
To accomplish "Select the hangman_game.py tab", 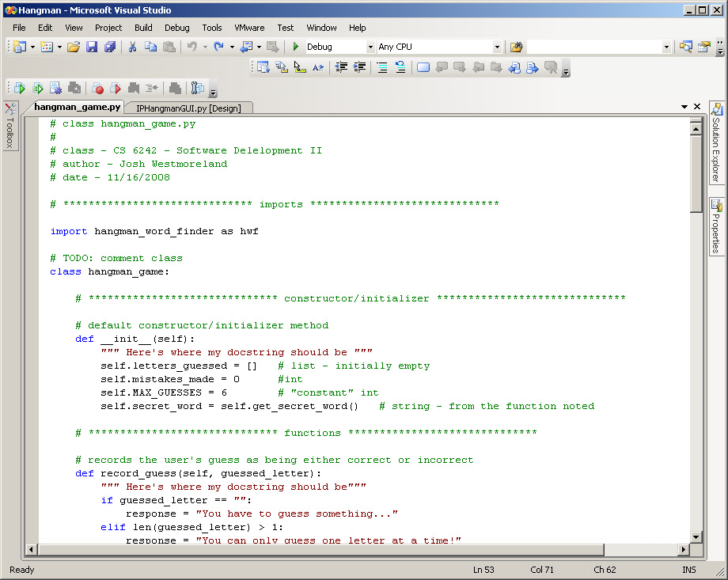I will pos(77,108).
